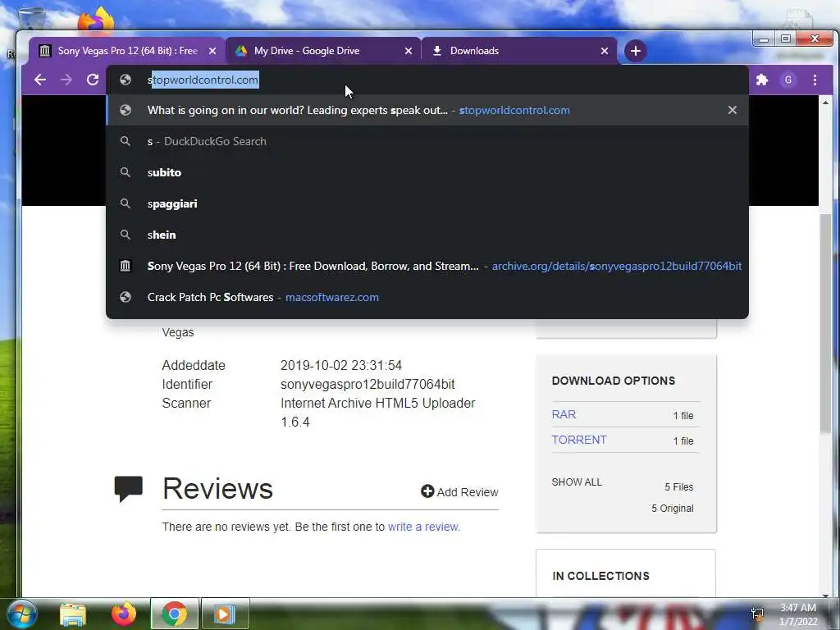
Task: Click SHOW ALL download files
Action: pos(577,482)
